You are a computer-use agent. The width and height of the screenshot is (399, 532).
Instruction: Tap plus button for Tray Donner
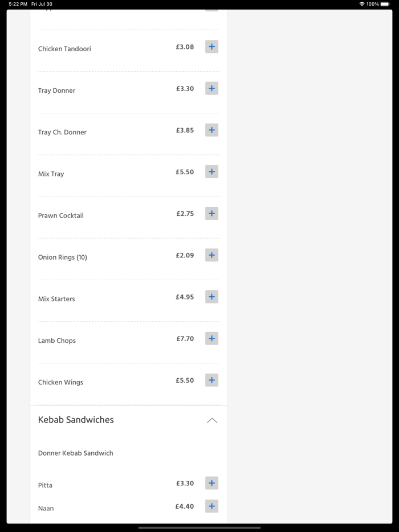pyautogui.click(x=211, y=88)
